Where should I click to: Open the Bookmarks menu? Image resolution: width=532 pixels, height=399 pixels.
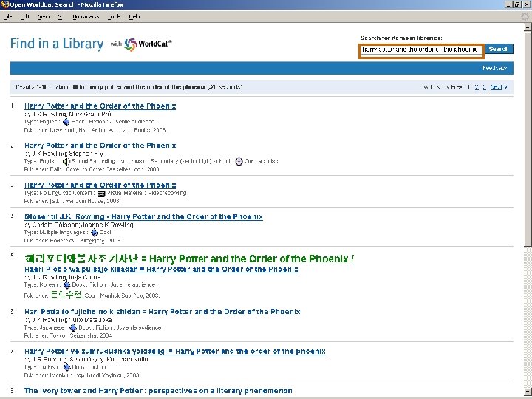[x=86, y=16]
